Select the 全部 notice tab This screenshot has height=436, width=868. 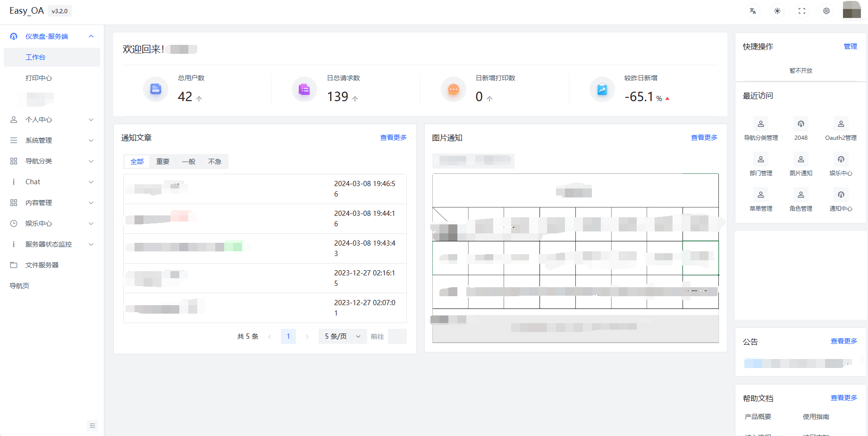point(137,162)
